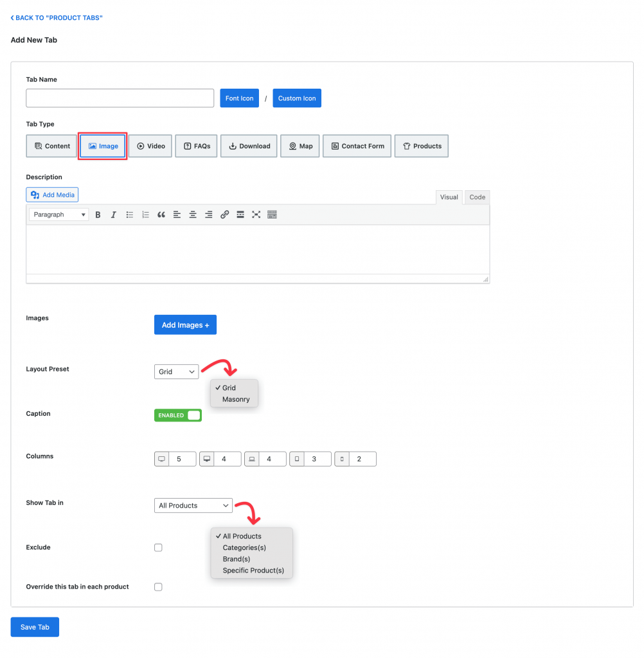
Task: Insert a link using chain icon
Action: (x=224, y=215)
